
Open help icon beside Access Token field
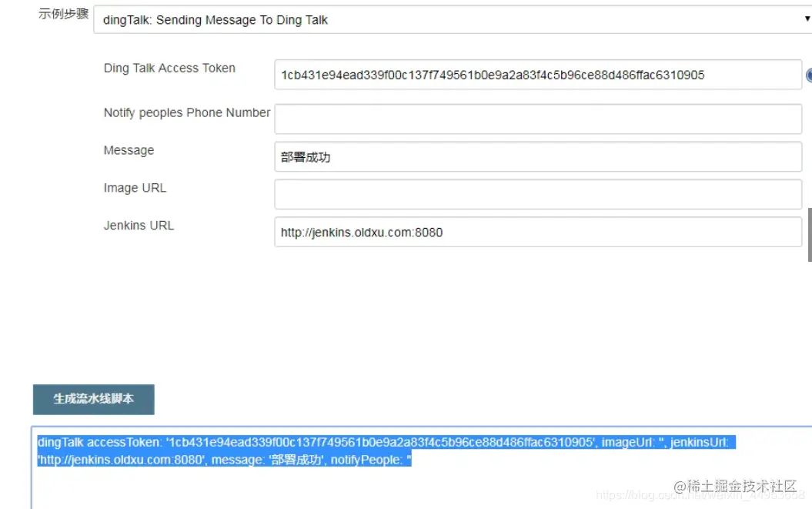click(x=809, y=75)
